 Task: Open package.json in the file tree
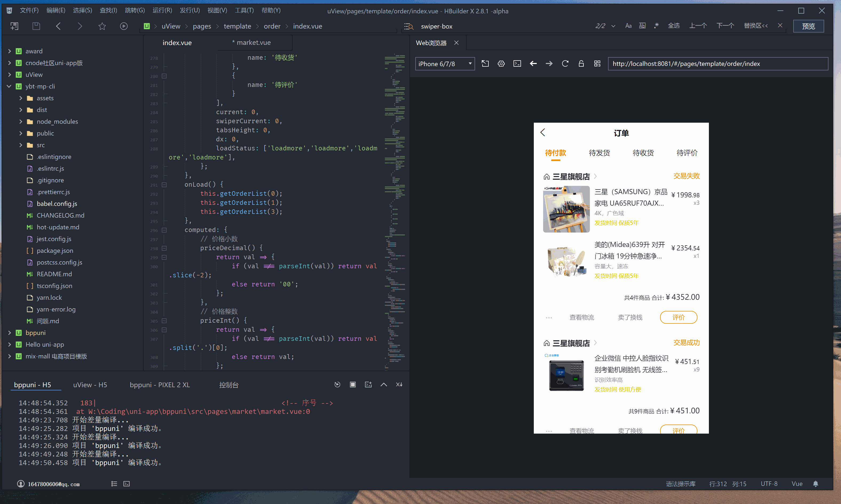pos(55,251)
